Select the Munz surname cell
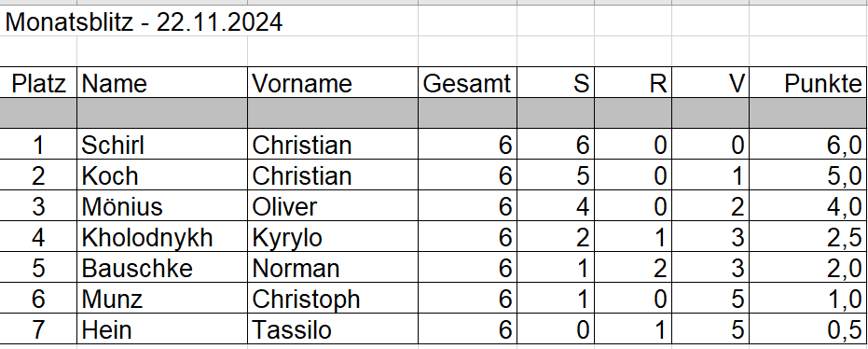Screen dimensions: 868x349 161,300
